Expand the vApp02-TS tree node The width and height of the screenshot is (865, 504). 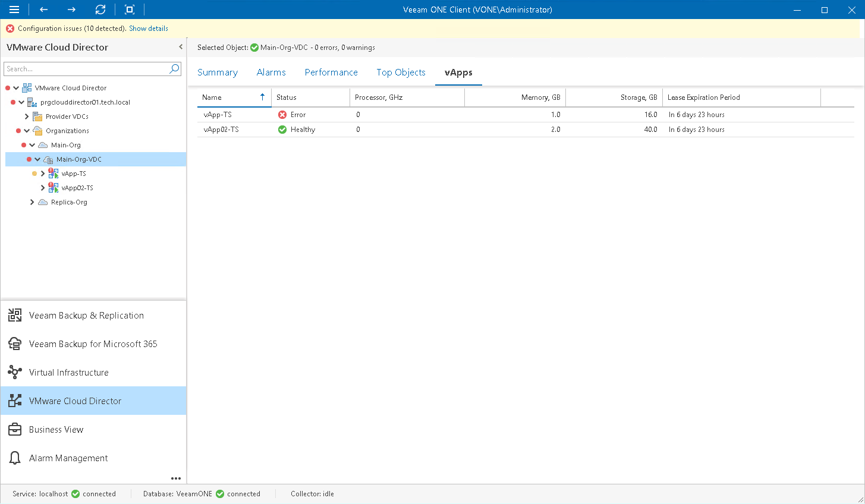[x=43, y=188]
